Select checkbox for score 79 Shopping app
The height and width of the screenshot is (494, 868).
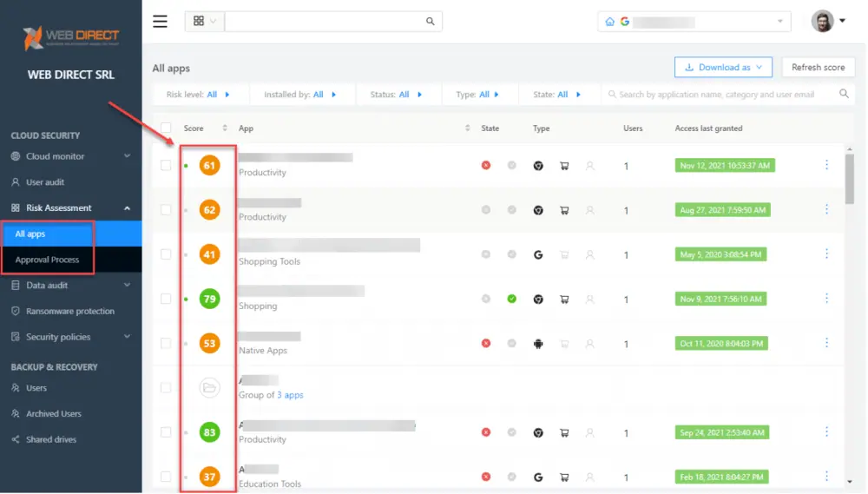click(x=166, y=299)
